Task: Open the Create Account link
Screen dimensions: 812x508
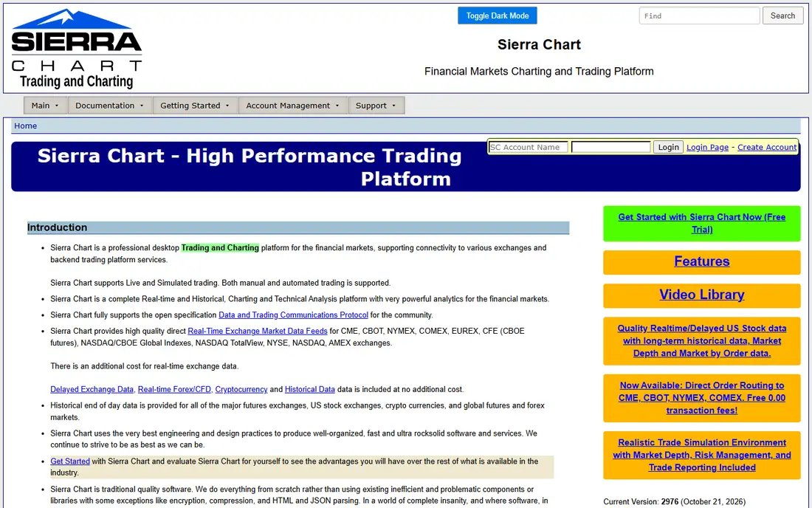Action: pos(767,147)
